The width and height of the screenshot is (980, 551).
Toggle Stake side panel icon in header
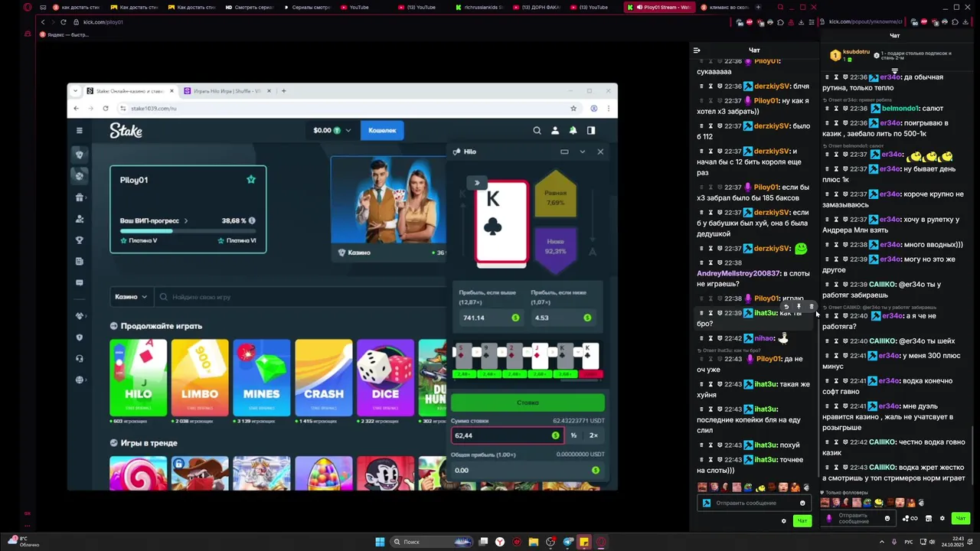pyautogui.click(x=590, y=131)
